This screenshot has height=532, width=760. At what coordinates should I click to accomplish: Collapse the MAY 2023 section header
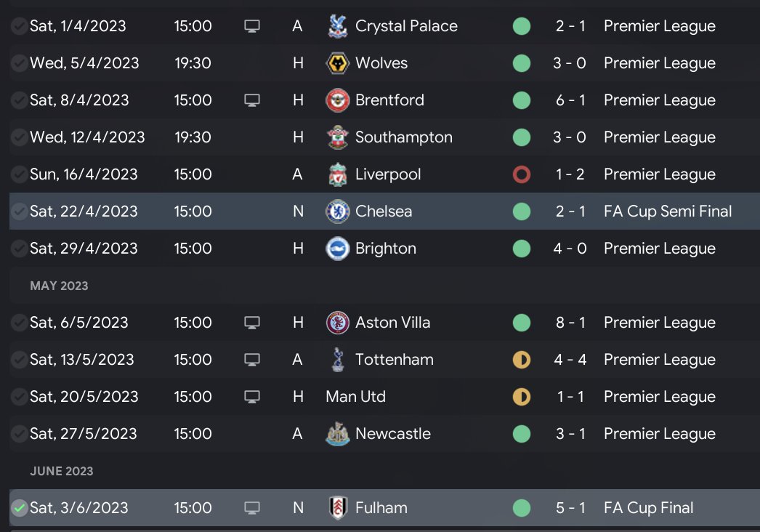pyautogui.click(x=59, y=286)
